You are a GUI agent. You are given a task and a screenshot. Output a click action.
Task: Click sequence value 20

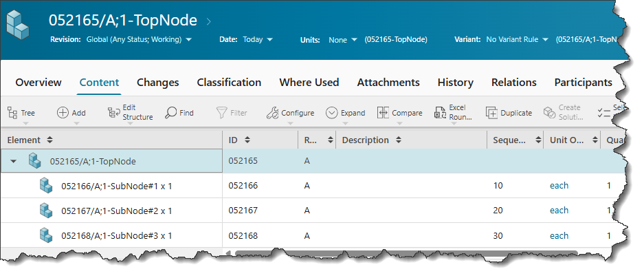(498, 211)
